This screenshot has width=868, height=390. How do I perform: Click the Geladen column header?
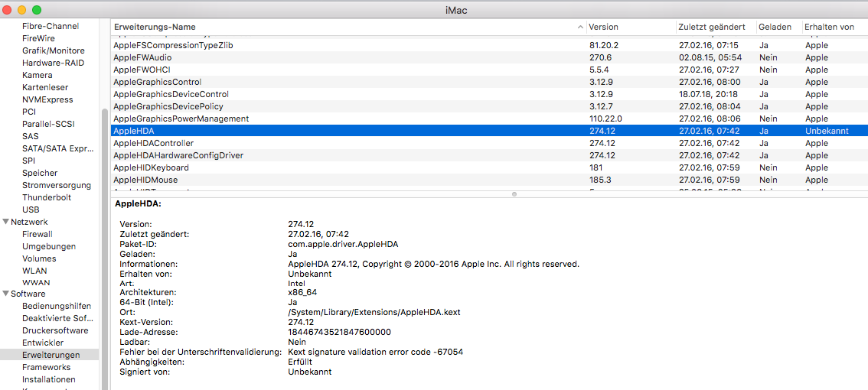tap(775, 27)
